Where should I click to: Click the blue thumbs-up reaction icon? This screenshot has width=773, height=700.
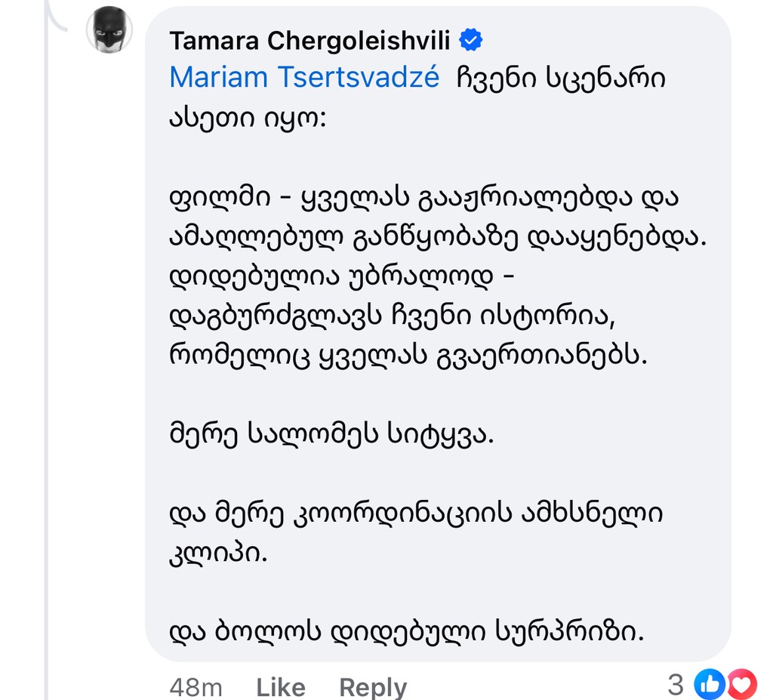[x=709, y=684]
